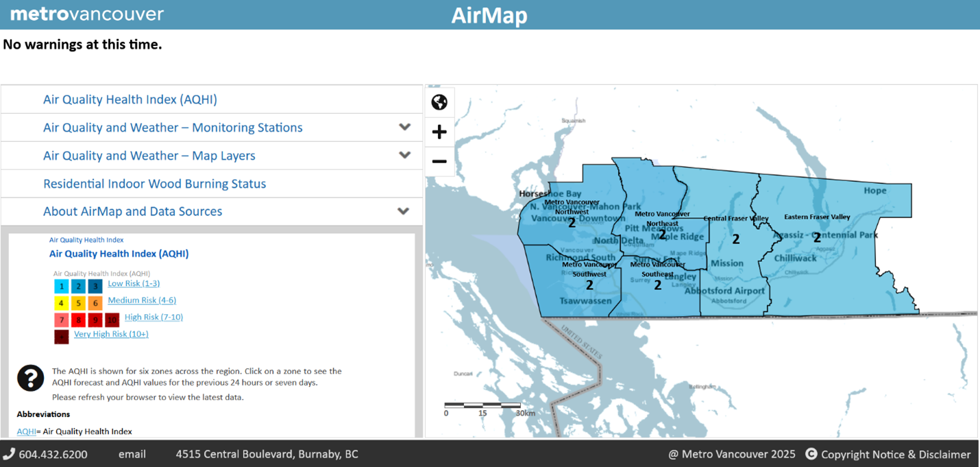Viewport: 980px width, 467px height.
Task: Click the Low Risk (1-3) link
Action: tap(133, 283)
